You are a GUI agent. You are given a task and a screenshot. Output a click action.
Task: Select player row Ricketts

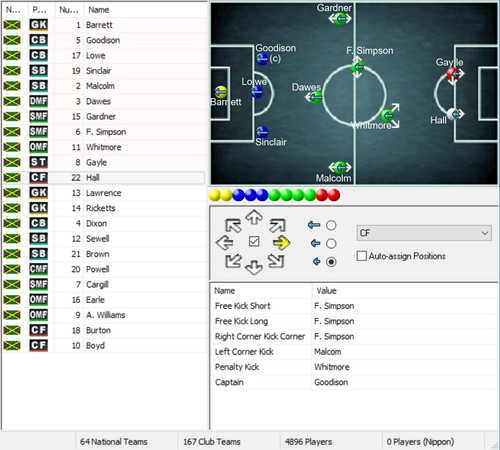pyautogui.click(x=103, y=208)
